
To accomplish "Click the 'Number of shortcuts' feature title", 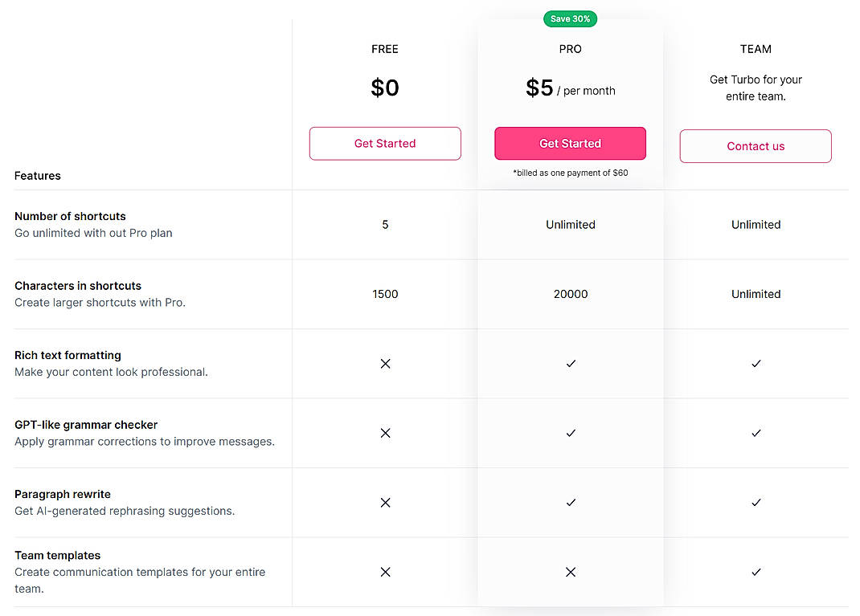I will [x=70, y=217].
